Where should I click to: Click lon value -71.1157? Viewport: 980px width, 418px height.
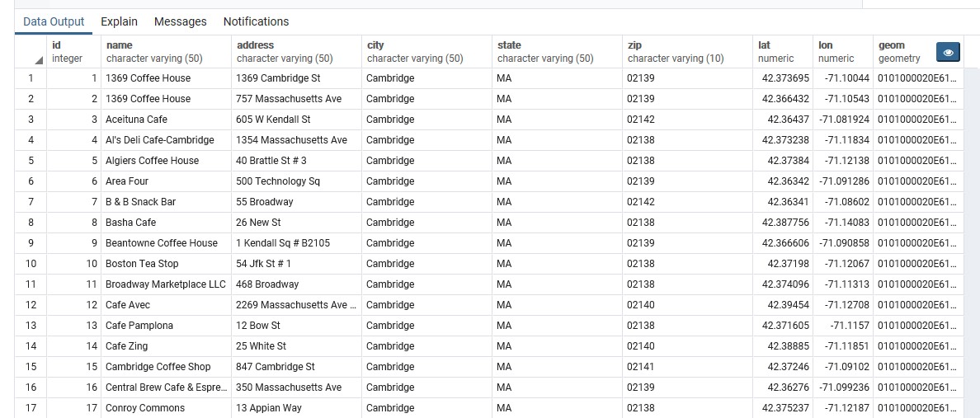pos(843,326)
